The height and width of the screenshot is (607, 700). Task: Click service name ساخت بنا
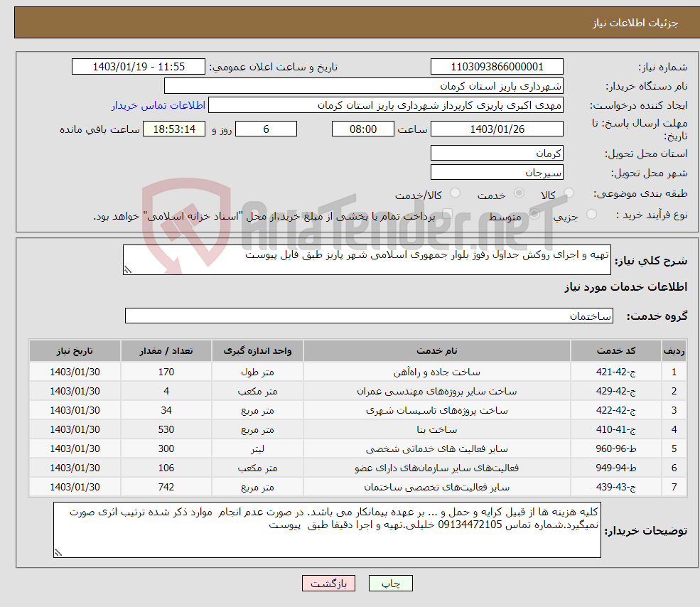436,430
